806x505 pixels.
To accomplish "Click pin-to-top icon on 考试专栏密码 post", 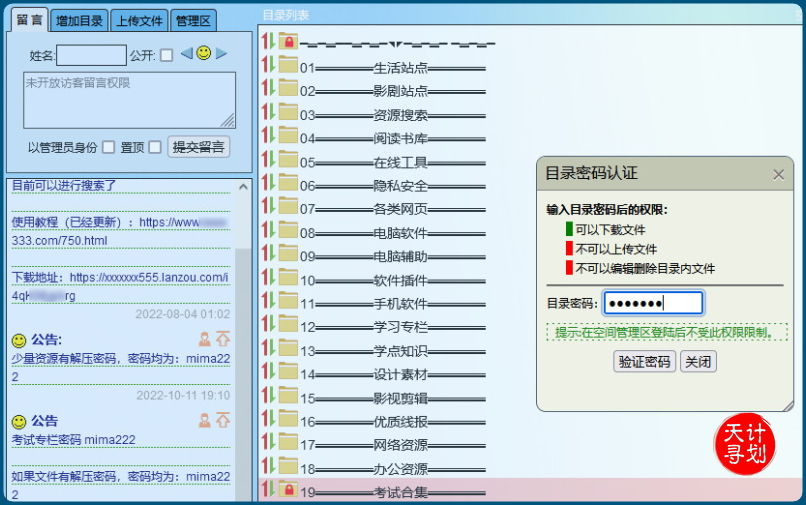I will [x=223, y=420].
